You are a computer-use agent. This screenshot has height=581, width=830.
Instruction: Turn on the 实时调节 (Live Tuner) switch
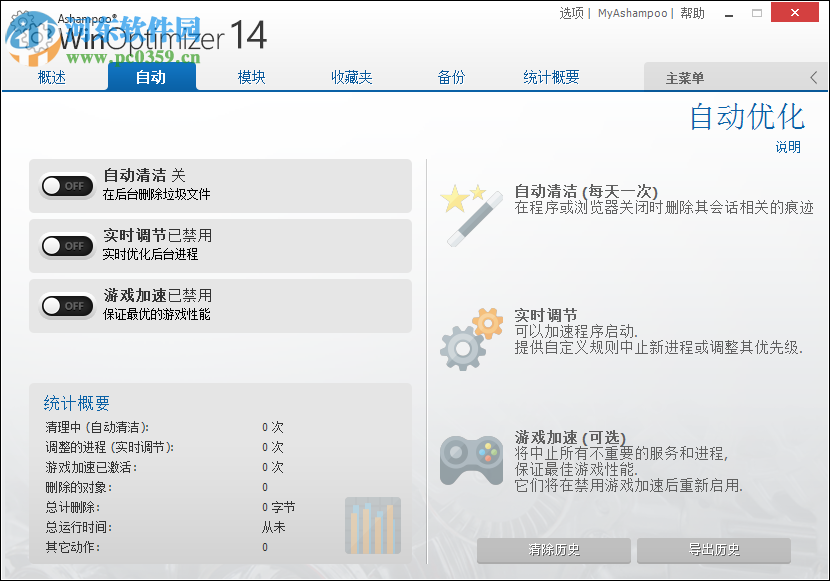point(66,246)
